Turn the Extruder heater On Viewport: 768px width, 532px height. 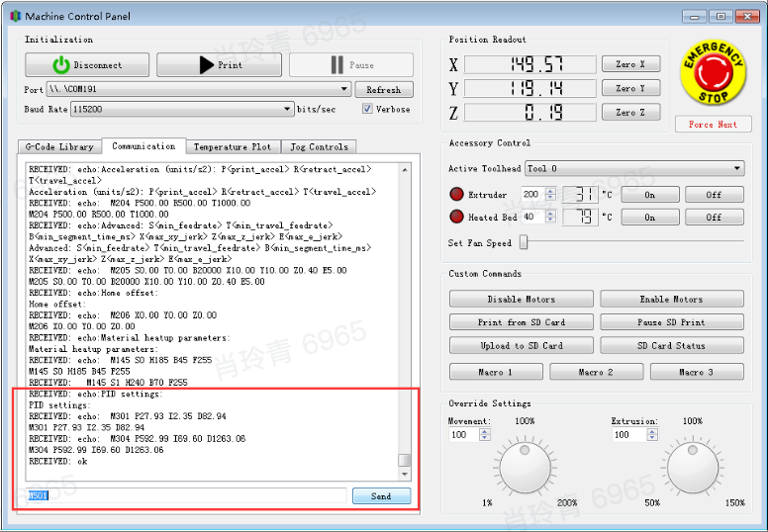(649, 195)
